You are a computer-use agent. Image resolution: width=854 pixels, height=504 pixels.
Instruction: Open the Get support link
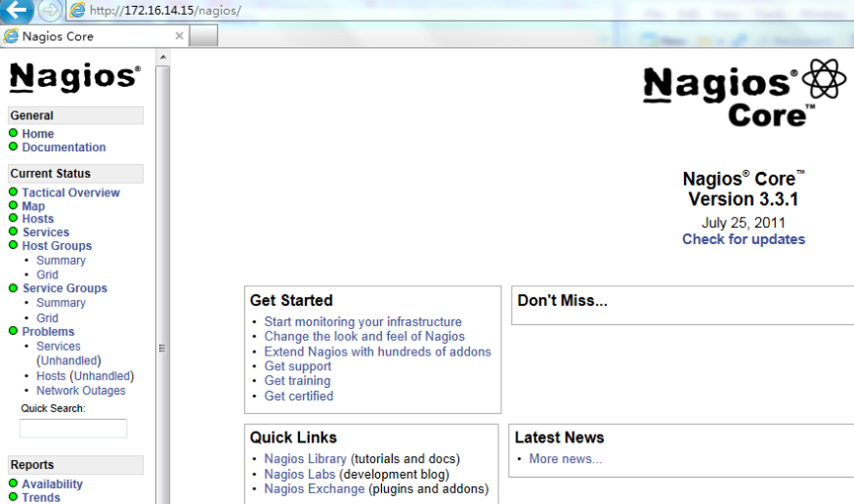pos(298,366)
